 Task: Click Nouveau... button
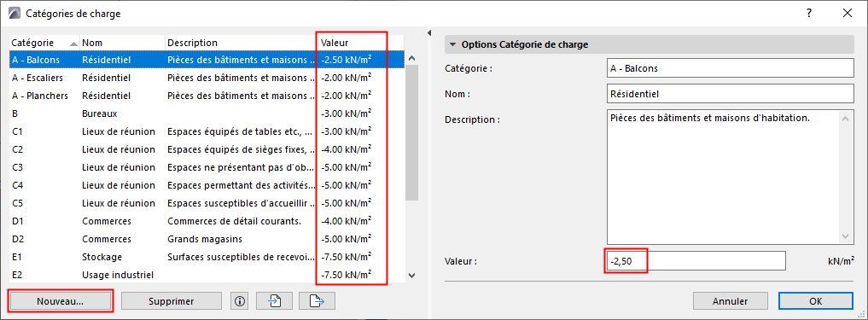pos(61,301)
